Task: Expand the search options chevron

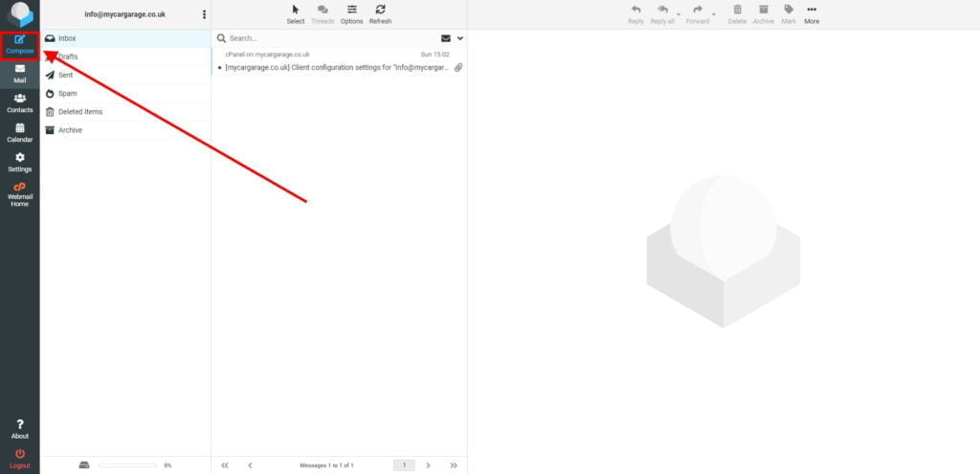Action: pyautogui.click(x=460, y=38)
